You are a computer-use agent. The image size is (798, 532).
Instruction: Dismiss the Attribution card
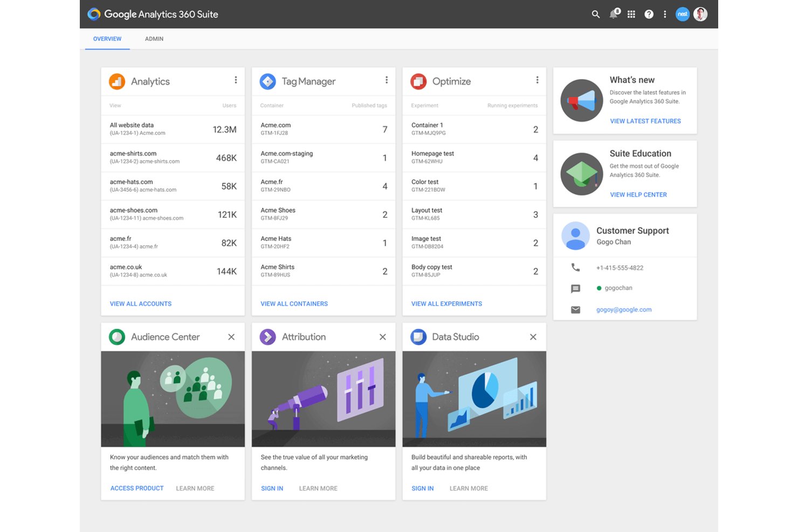point(382,337)
